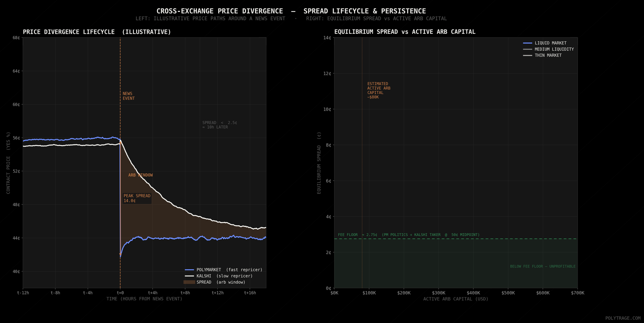644x323 pixels.
Task: Click the BELOW FEE FLOOR — UNPROFITABLE label
Action: tap(543, 266)
